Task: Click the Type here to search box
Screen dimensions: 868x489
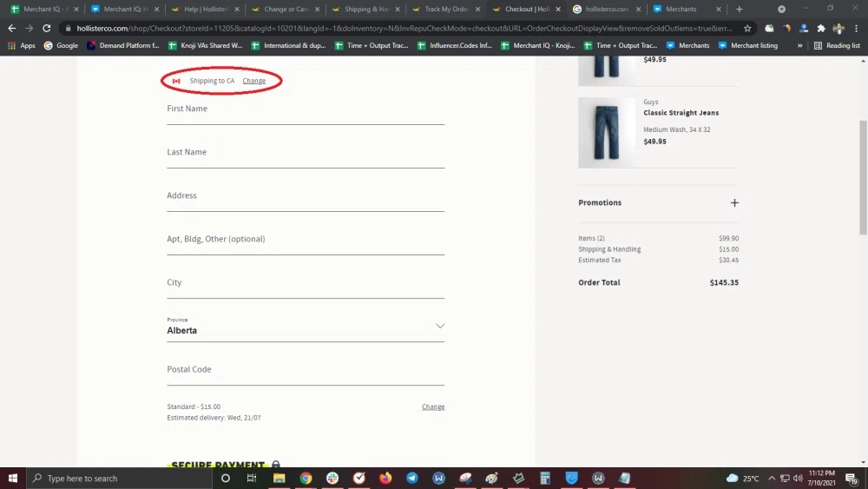Action: click(119, 478)
